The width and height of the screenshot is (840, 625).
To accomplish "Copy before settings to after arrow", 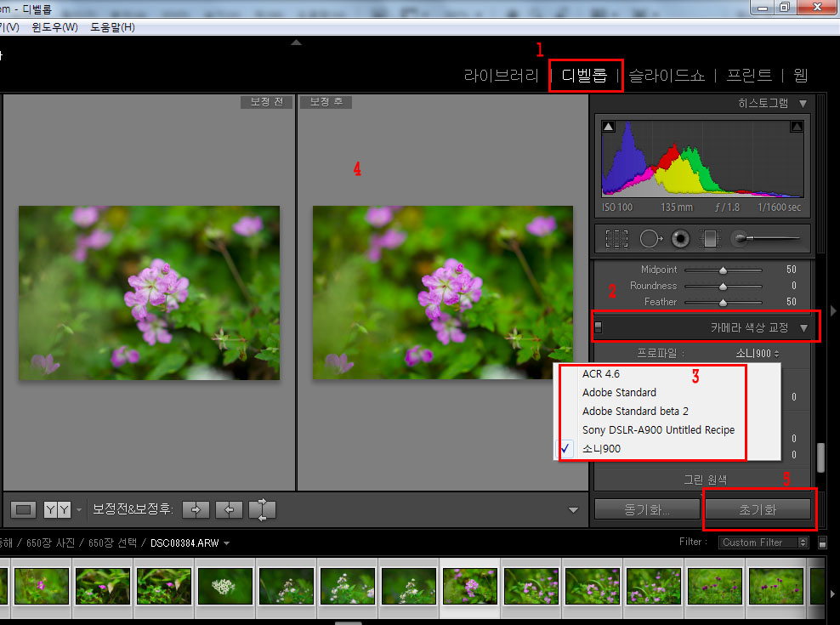I will coord(196,509).
